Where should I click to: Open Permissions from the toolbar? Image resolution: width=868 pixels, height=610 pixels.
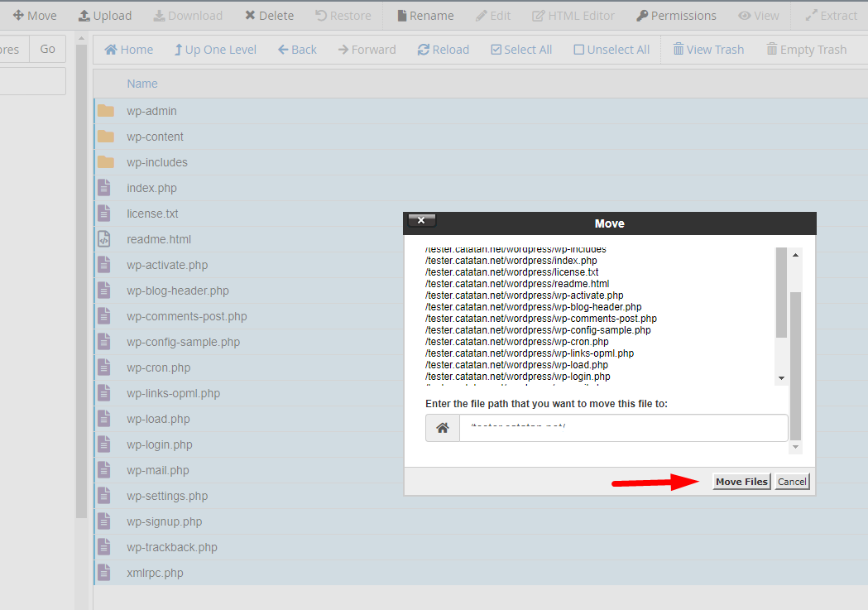click(676, 16)
